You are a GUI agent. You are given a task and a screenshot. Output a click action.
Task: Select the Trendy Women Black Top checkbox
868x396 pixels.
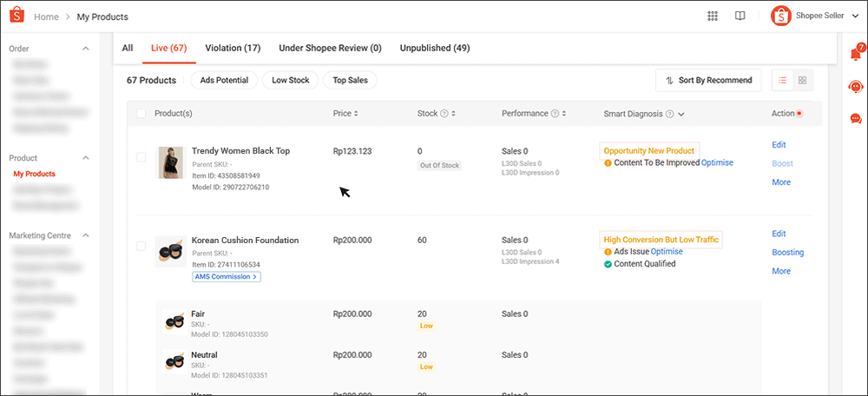[x=141, y=157]
